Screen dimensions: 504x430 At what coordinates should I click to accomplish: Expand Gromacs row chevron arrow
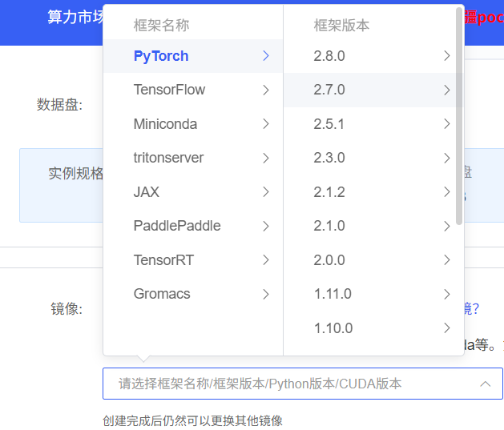click(266, 294)
